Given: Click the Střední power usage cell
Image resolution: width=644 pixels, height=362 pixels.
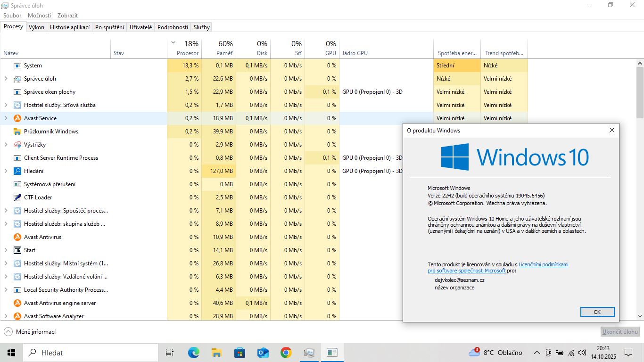Looking at the screenshot, I should pyautogui.click(x=457, y=66).
